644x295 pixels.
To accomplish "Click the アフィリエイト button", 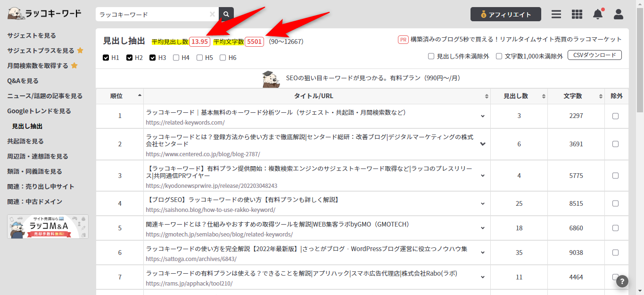I will (506, 14).
